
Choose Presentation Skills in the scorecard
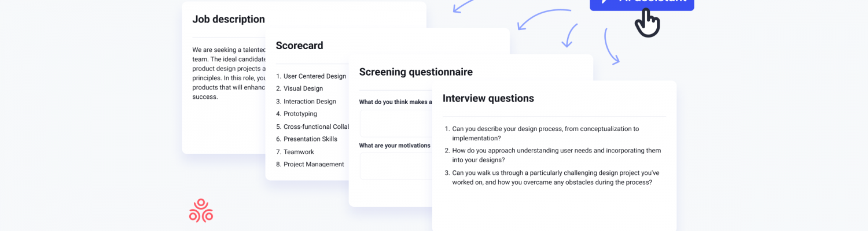coord(310,139)
